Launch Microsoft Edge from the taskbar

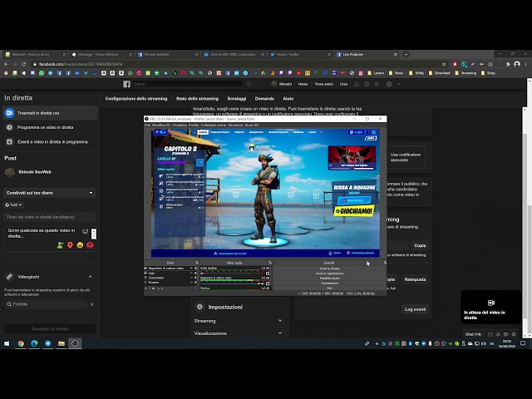pos(34,343)
